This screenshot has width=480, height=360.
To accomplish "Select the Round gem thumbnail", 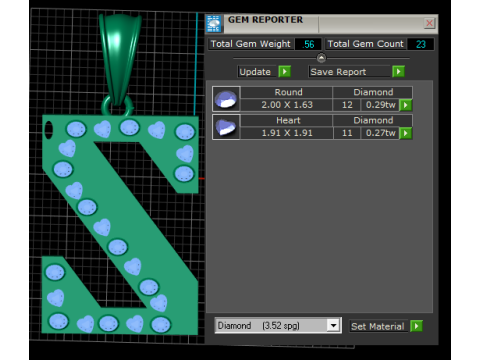I will tap(226, 99).
